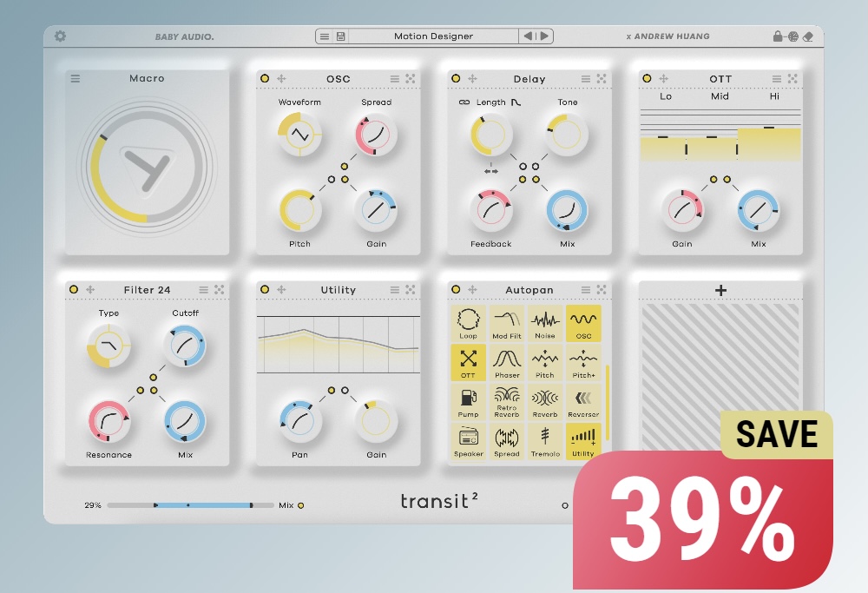Open the OSC module hamburger menu
Screen dimensions: 868x593
tap(395, 79)
